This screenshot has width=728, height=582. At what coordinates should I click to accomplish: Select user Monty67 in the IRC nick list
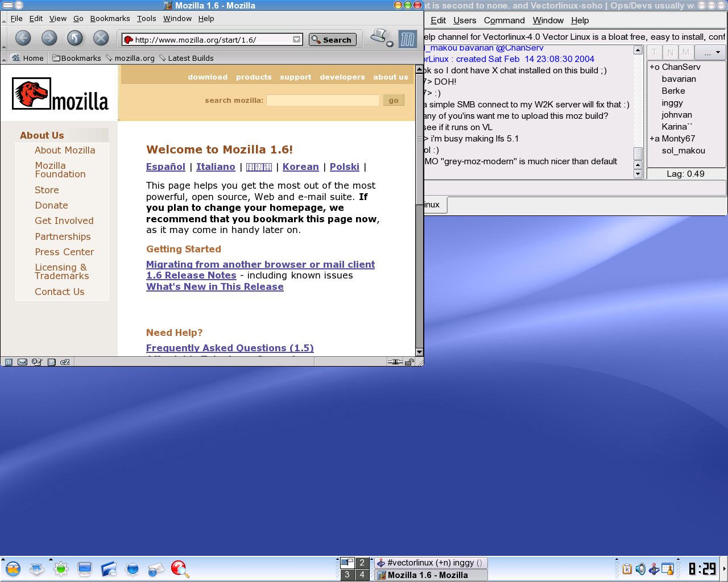coord(678,139)
